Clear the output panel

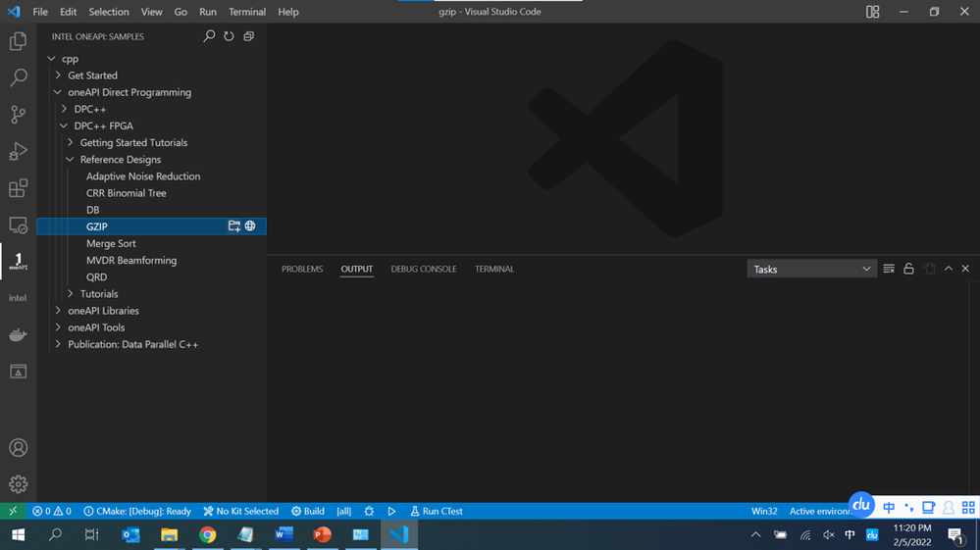tap(889, 269)
